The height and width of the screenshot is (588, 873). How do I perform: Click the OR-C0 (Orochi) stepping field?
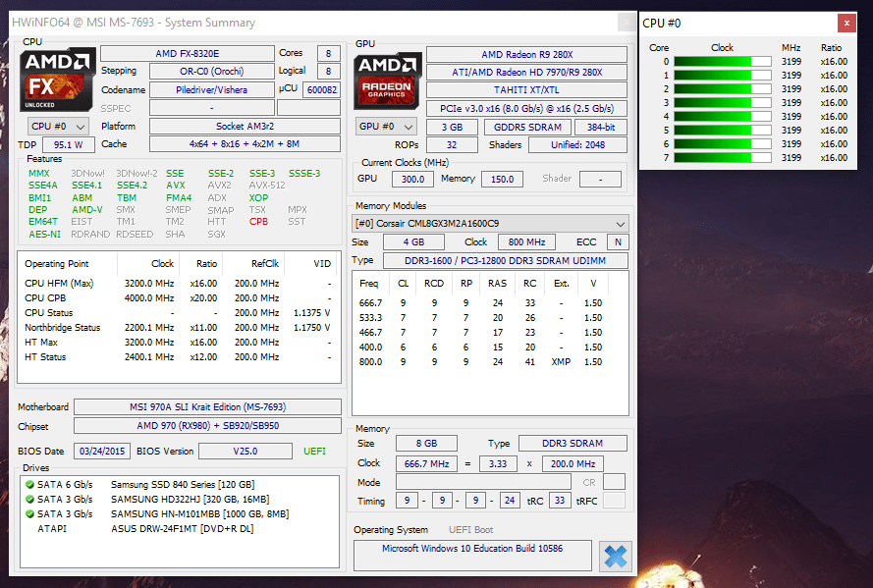(x=211, y=72)
